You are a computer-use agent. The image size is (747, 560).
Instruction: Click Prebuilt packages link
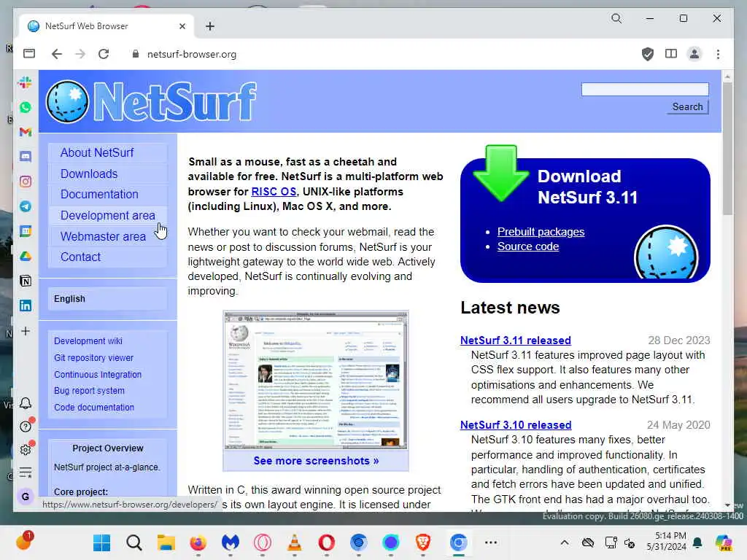pyautogui.click(x=541, y=231)
